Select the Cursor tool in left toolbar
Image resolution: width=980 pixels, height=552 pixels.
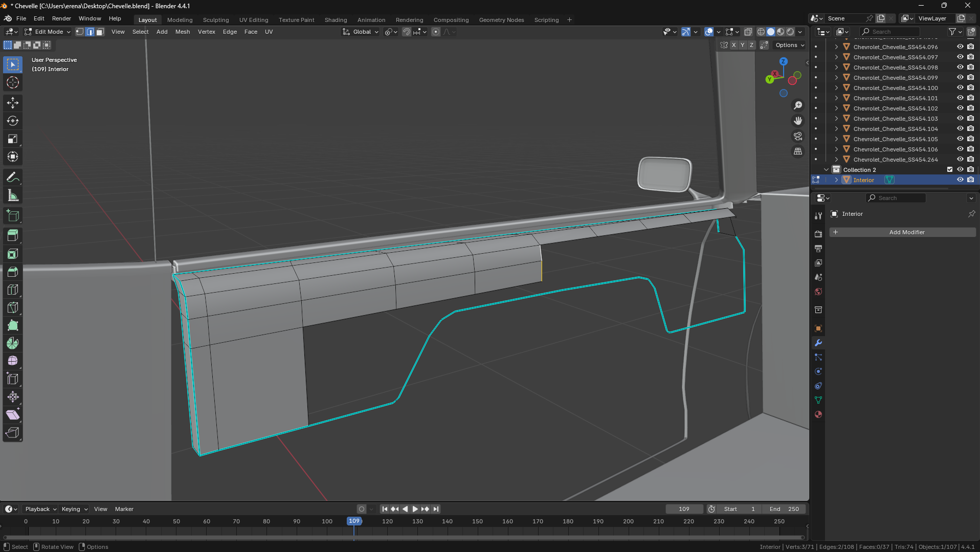point(13,82)
